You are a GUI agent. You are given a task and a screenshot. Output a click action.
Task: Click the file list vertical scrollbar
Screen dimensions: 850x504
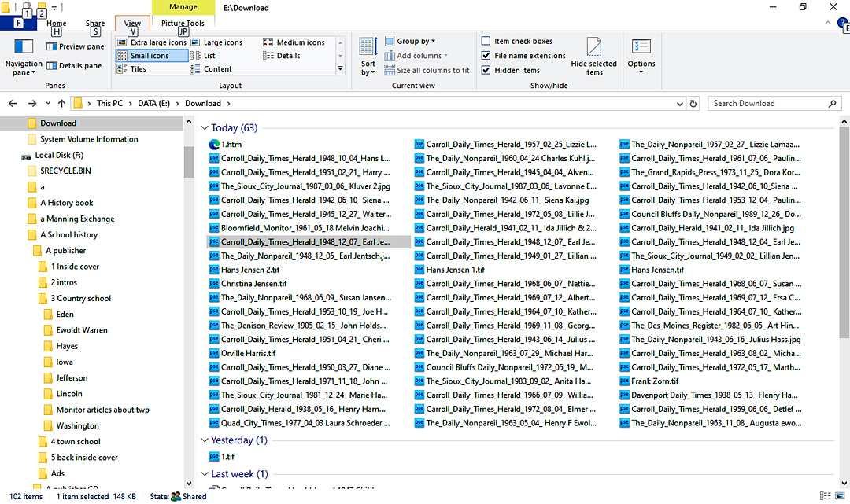tap(844, 233)
